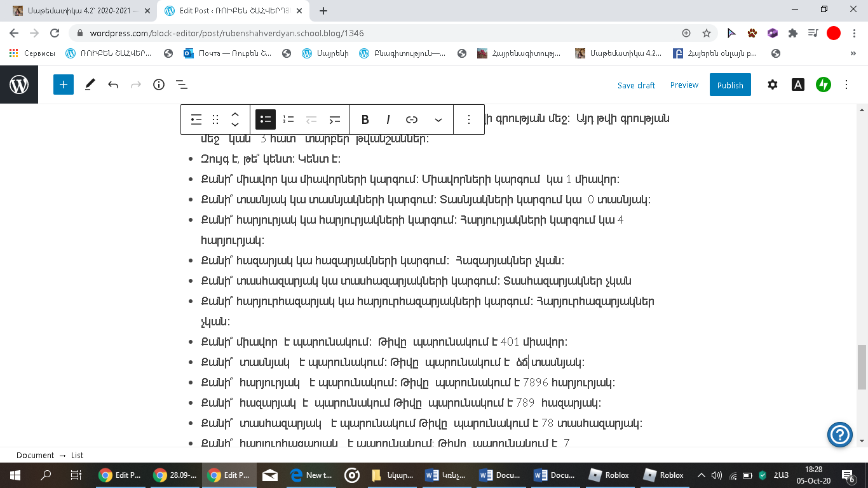Open the document details info icon
Screen dimensions: 868x488
159,85
